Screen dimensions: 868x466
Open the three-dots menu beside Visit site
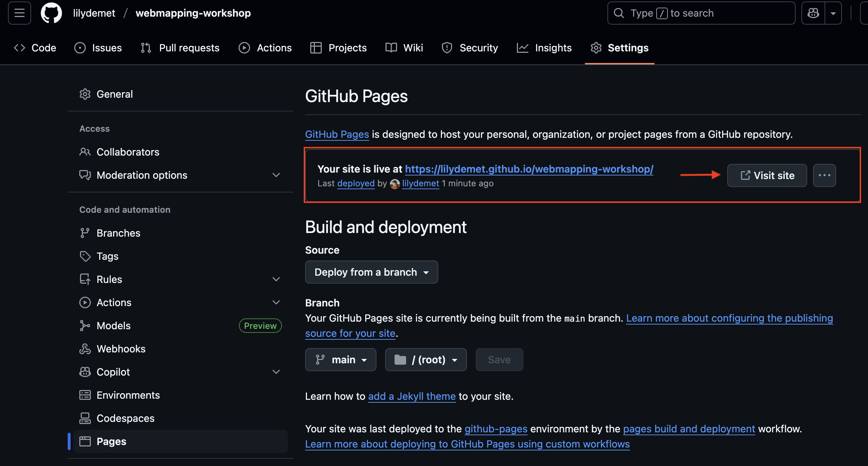824,175
